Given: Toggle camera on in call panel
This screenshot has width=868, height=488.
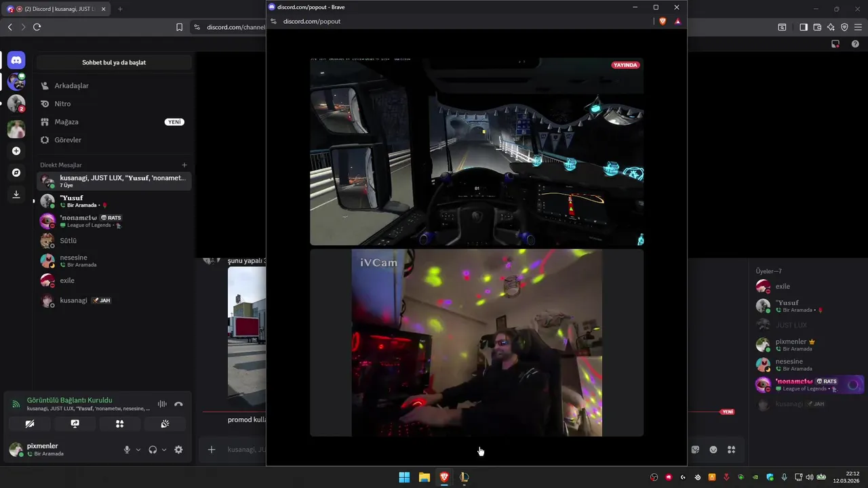Looking at the screenshot, I should (29, 424).
